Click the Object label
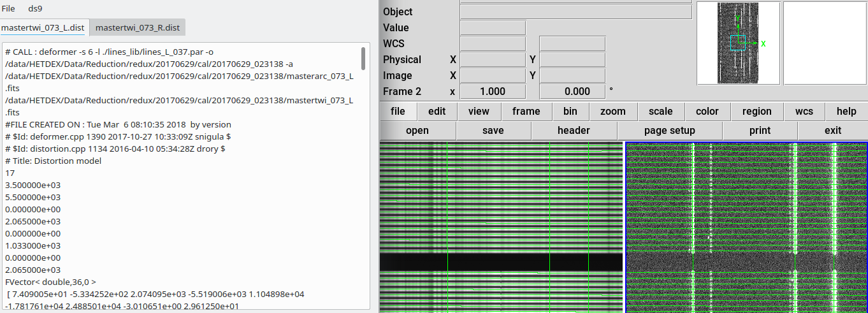868x313 pixels. pos(398,12)
